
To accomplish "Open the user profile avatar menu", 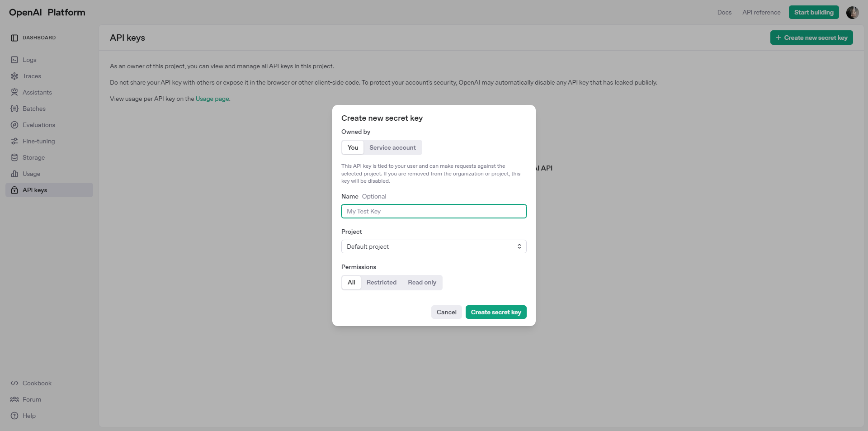I will coord(852,13).
